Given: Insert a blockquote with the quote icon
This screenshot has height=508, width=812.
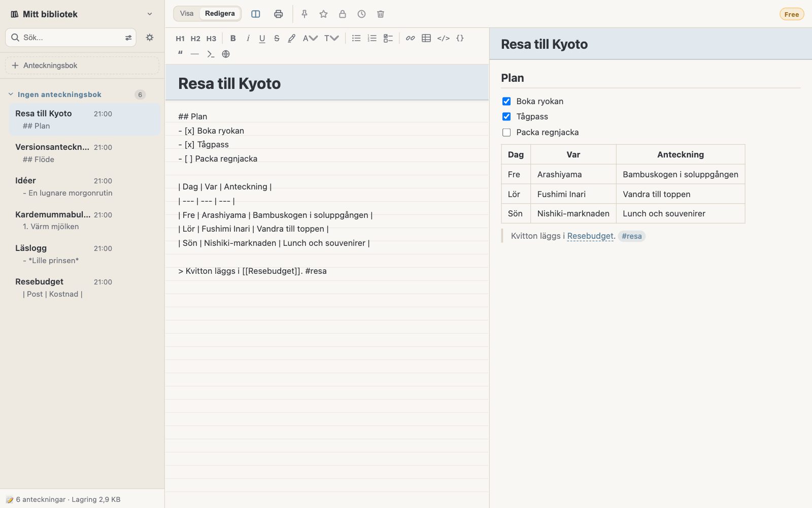Looking at the screenshot, I should click(180, 54).
